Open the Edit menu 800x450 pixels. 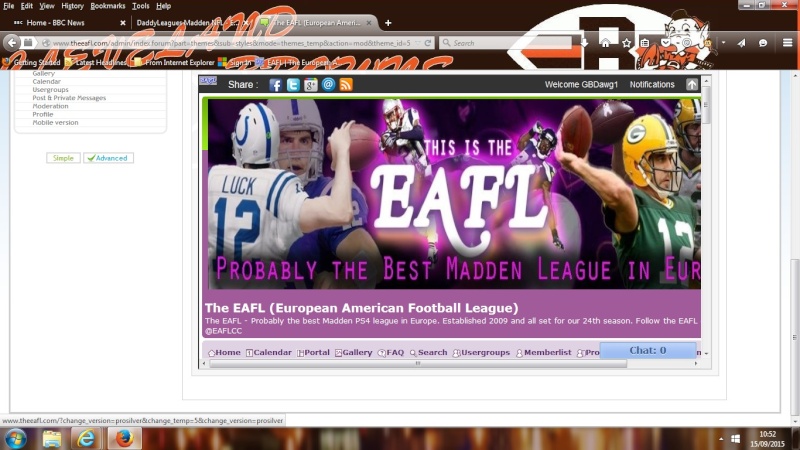[x=27, y=6]
